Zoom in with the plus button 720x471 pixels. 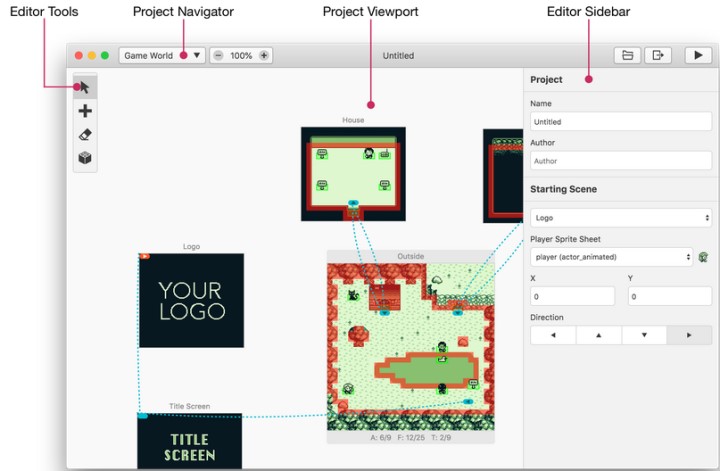click(264, 56)
